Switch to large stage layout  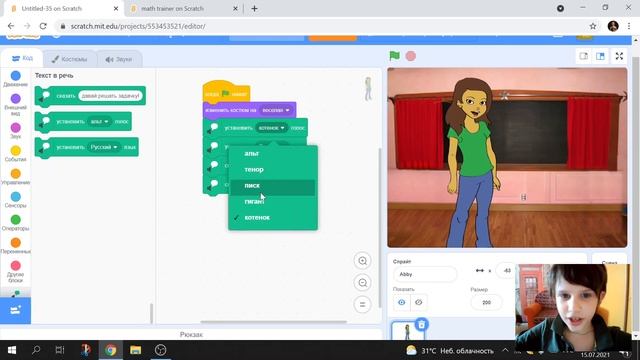coord(600,56)
